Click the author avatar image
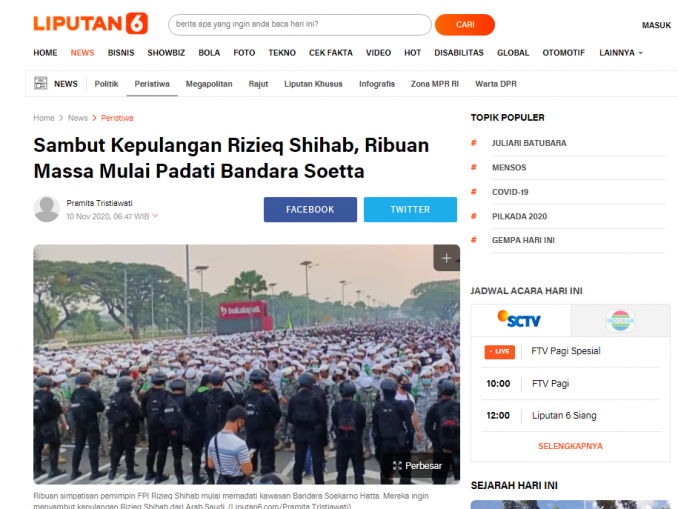 47,209
